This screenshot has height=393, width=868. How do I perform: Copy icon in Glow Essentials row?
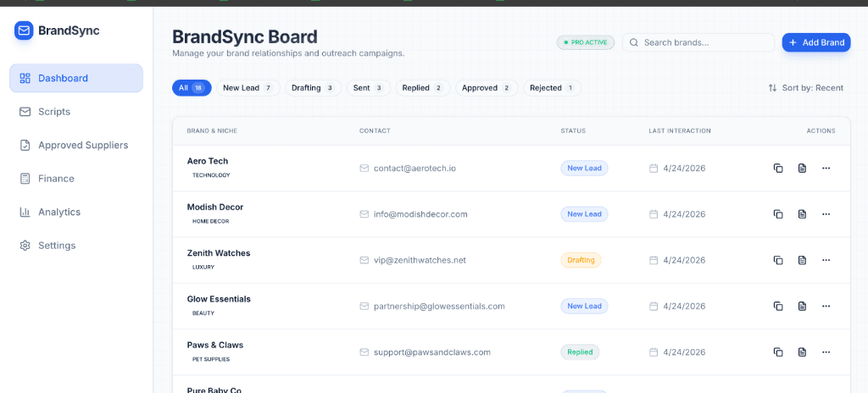(778, 306)
